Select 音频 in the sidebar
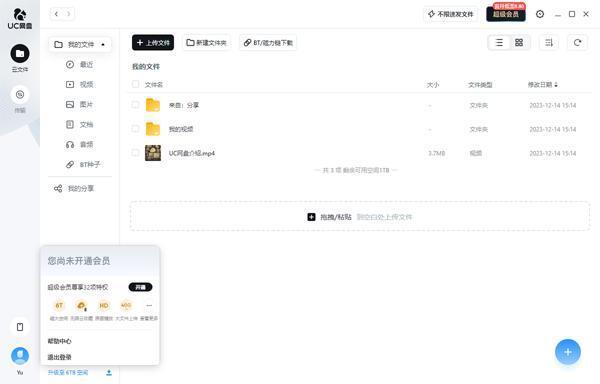This screenshot has width=600, height=384. click(x=79, y=144)
